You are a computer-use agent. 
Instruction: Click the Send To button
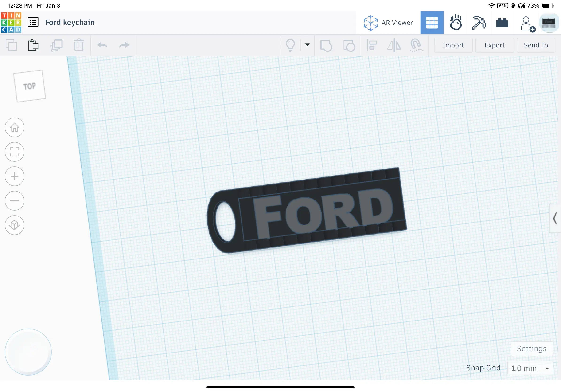536,45
